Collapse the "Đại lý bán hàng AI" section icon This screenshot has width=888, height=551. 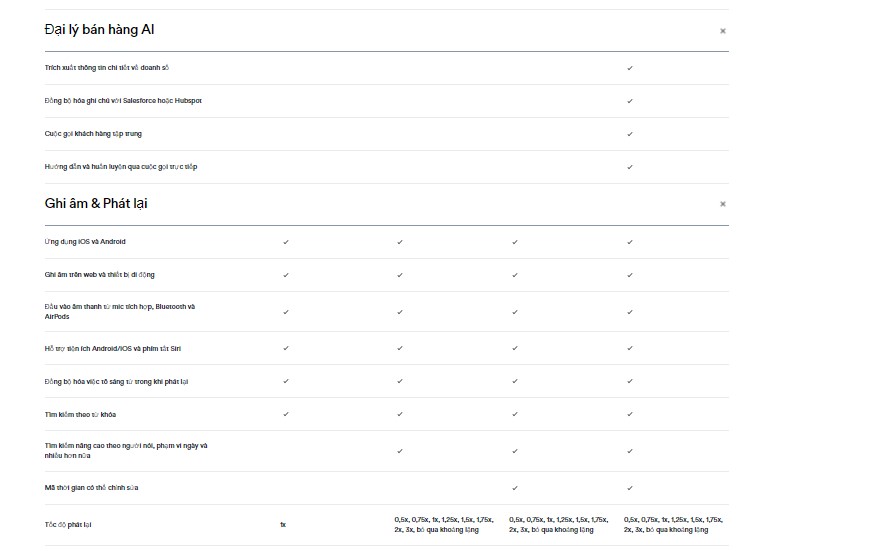pos(723,31)
